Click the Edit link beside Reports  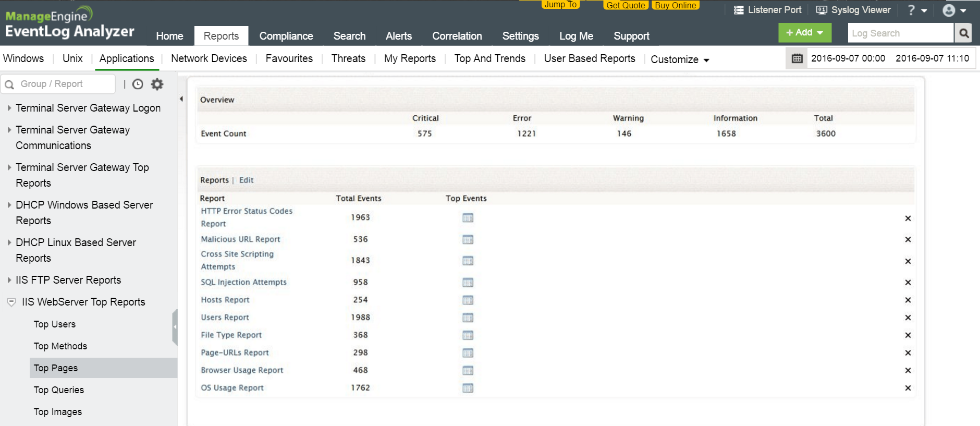point(246,180)
